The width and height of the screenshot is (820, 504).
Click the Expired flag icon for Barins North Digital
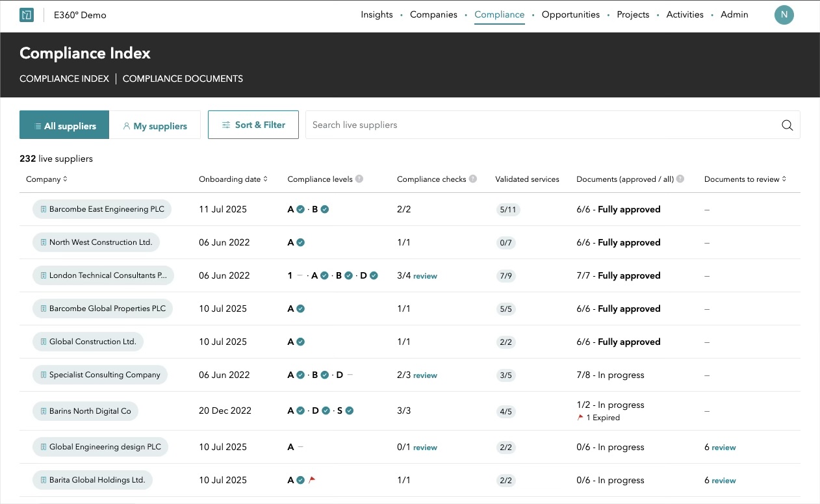580,418
